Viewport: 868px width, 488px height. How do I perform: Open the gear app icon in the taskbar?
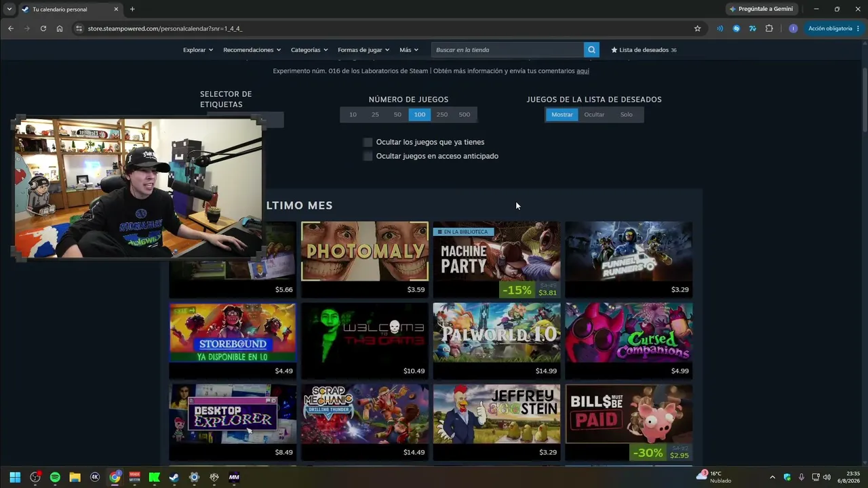(x=194, y=477)
